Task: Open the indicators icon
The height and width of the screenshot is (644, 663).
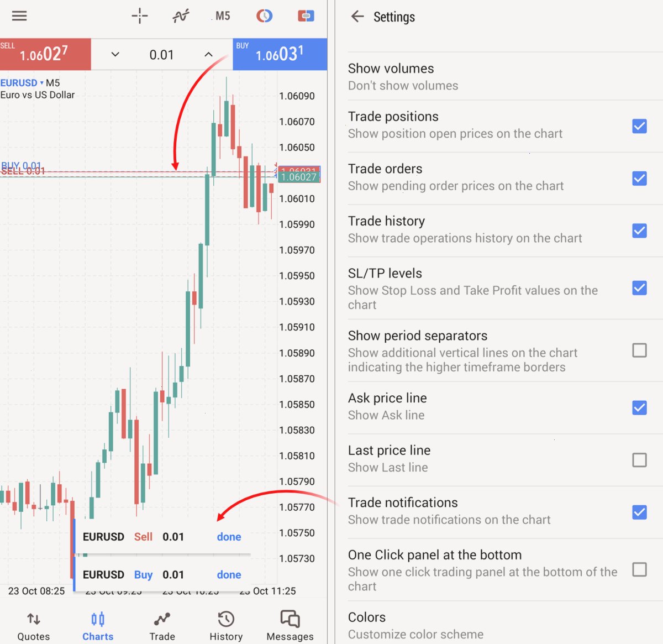Action: pos(181,16)
